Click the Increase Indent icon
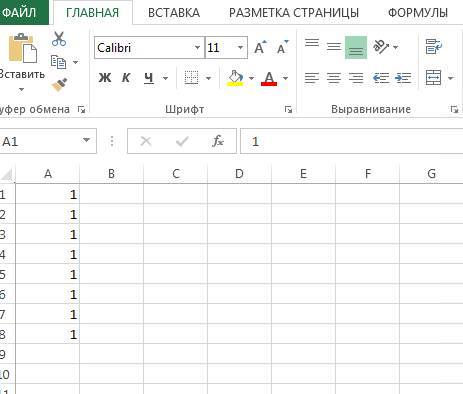The image size is (463, 394). [x=403, y=78]
